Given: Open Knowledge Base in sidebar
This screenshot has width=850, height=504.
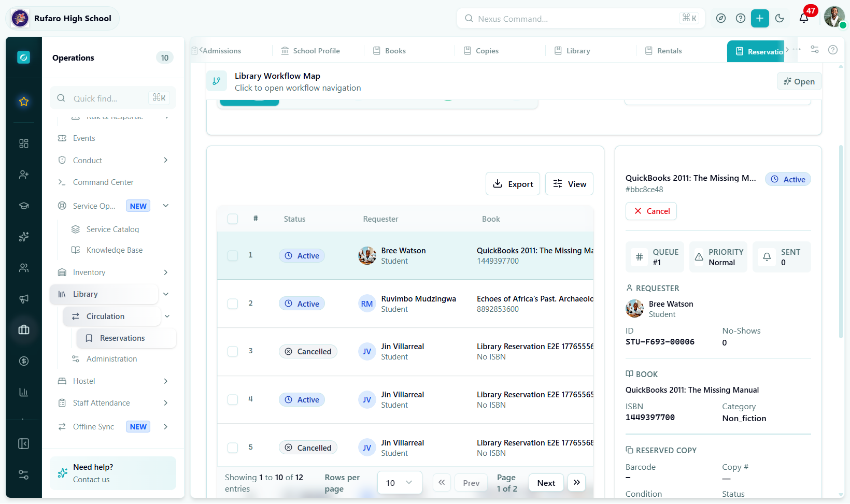Looking at the screenshot, I should pos(115,250).
